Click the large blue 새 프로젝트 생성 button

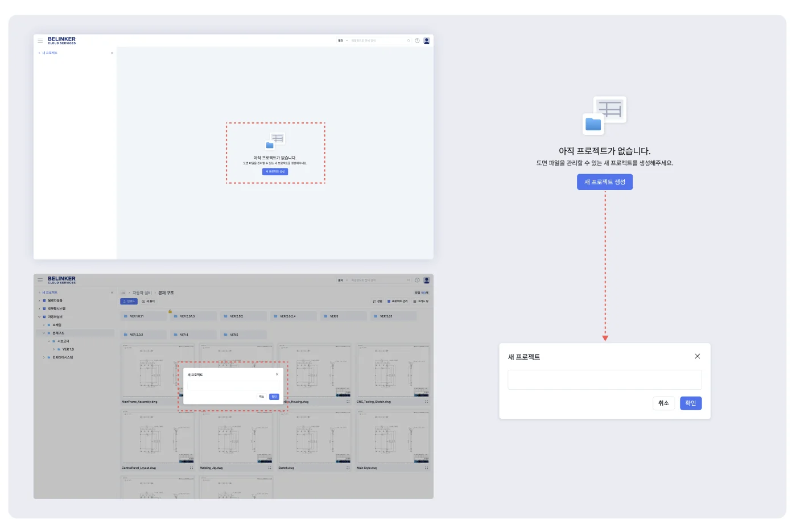click(x=604, y=182)
